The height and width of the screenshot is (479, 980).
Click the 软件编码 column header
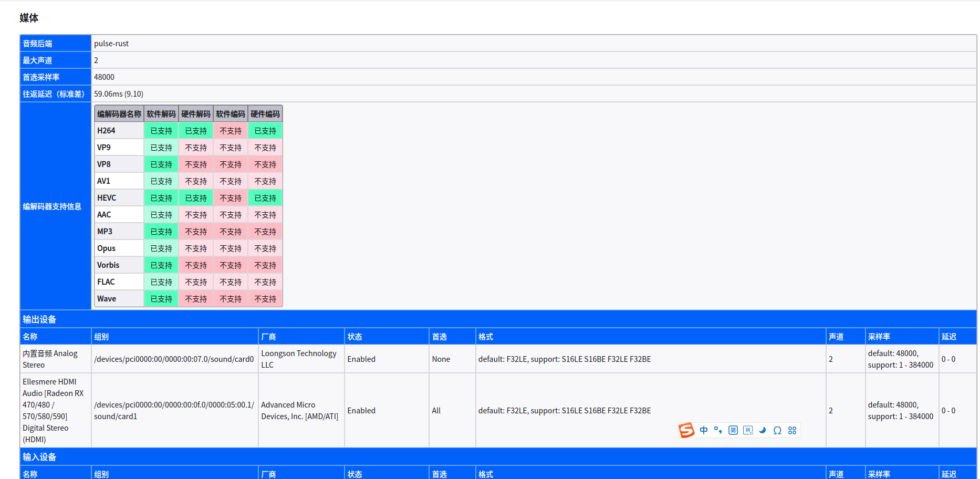tap(231, 114)
